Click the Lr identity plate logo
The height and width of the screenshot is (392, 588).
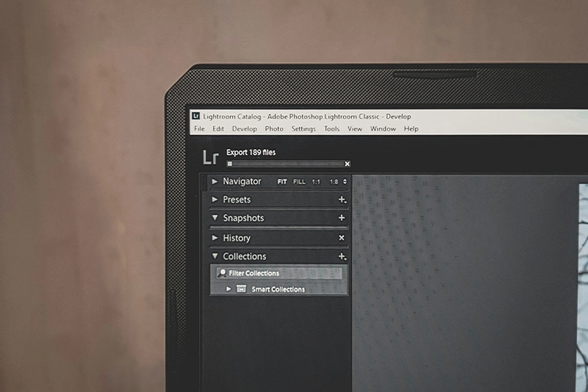(x=210, y=157)
